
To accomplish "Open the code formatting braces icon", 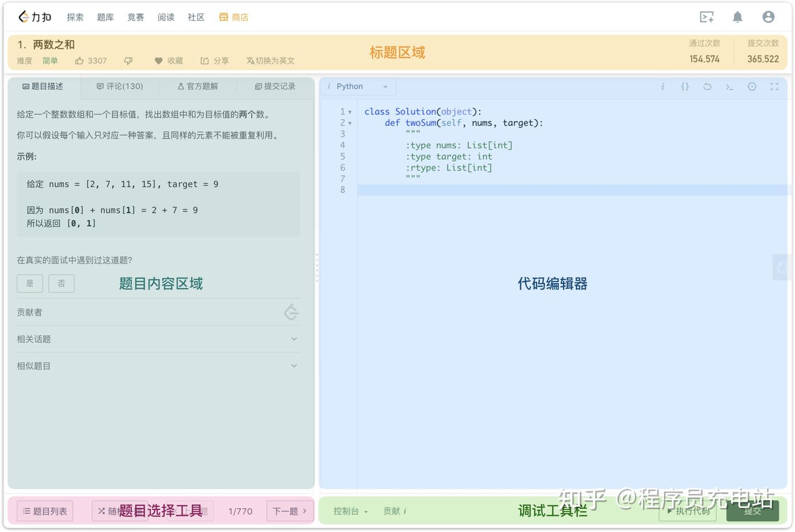I will point(685,87).
